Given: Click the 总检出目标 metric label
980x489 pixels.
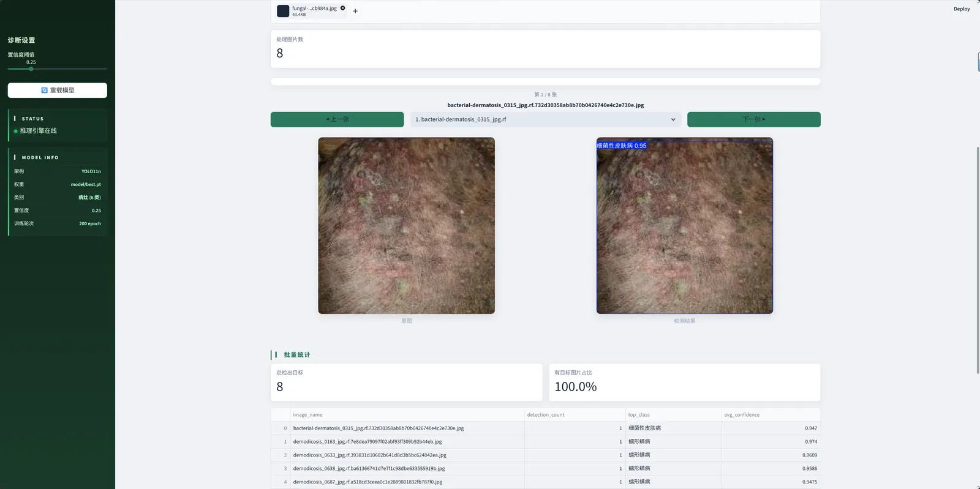Looking at the screenshot, I should (290, 373).
